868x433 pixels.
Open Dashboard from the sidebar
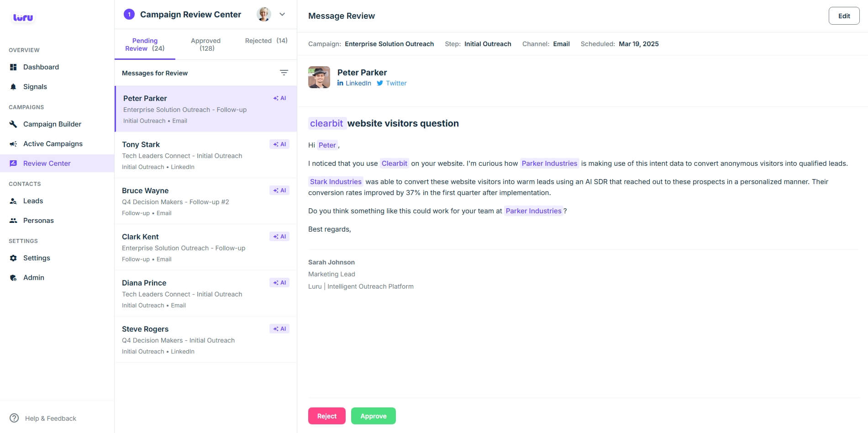click(41, 67)
